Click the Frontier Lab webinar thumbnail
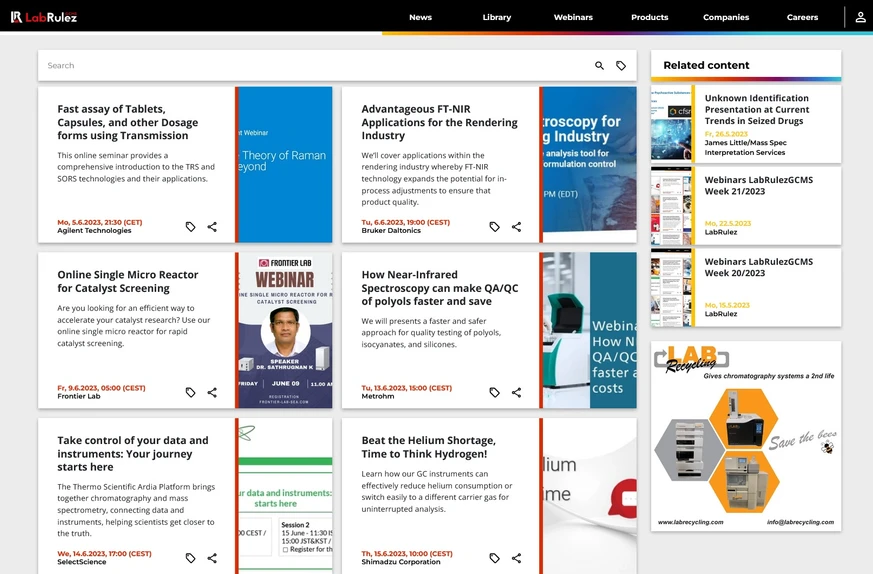The image size is (873, 574). point(285,330)
